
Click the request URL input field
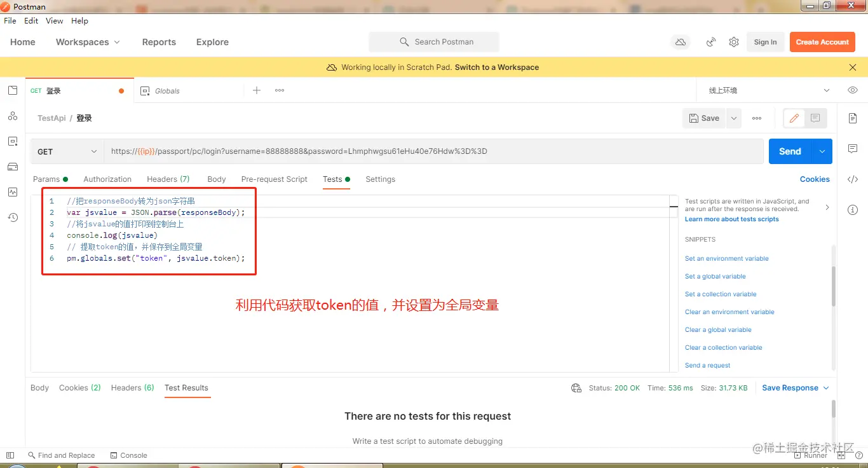click(434, 151)
